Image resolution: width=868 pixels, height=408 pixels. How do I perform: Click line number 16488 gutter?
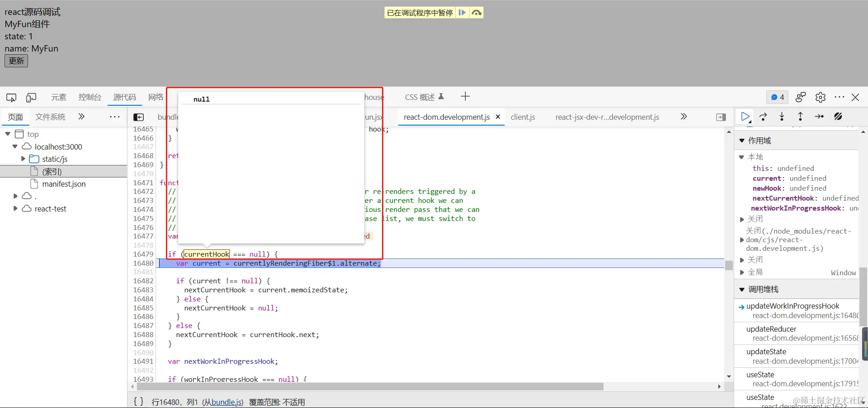click(x=143, y=334)
